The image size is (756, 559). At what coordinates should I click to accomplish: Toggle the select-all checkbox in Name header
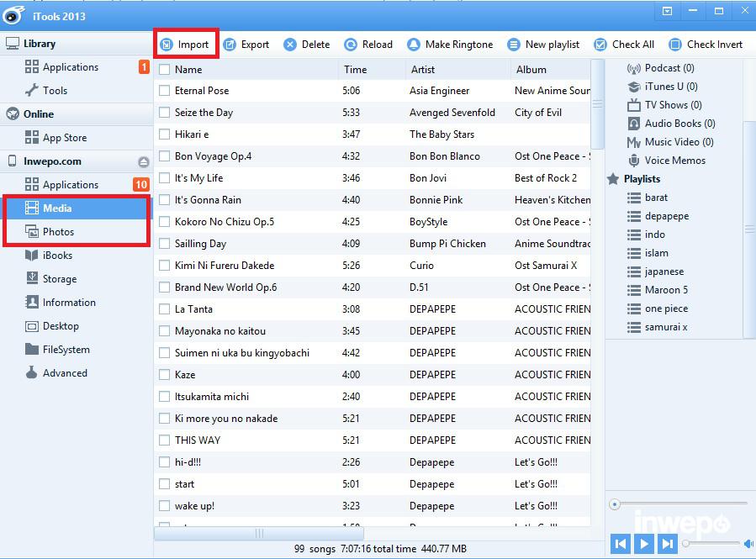click(x=165, y=70)
